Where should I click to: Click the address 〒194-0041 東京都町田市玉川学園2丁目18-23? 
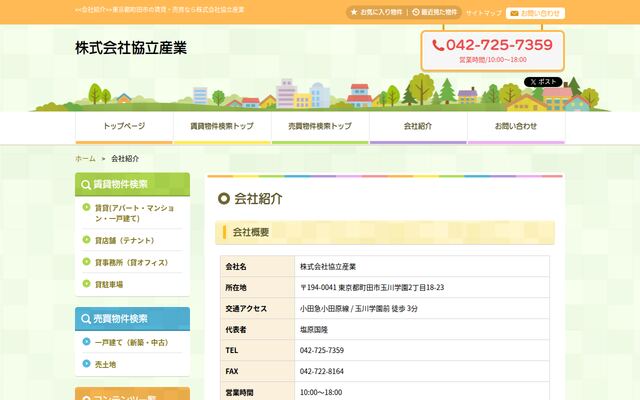(x=372, y=287)
